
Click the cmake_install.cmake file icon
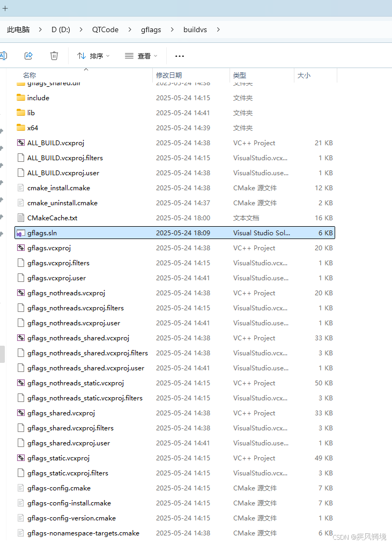(x=21, y=188)
